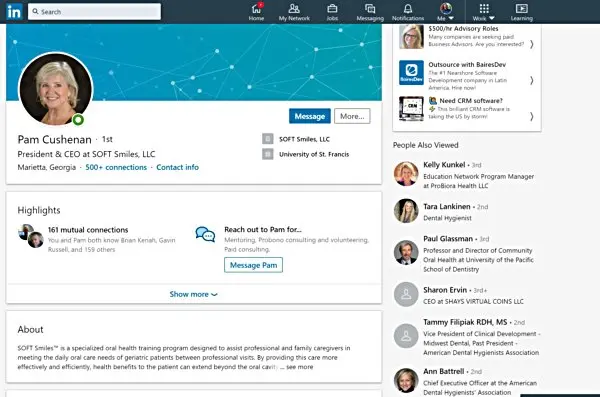600x397 pixels.
Task: Open Sharon Ervin's profile
Action: click(x=445, y=290)
